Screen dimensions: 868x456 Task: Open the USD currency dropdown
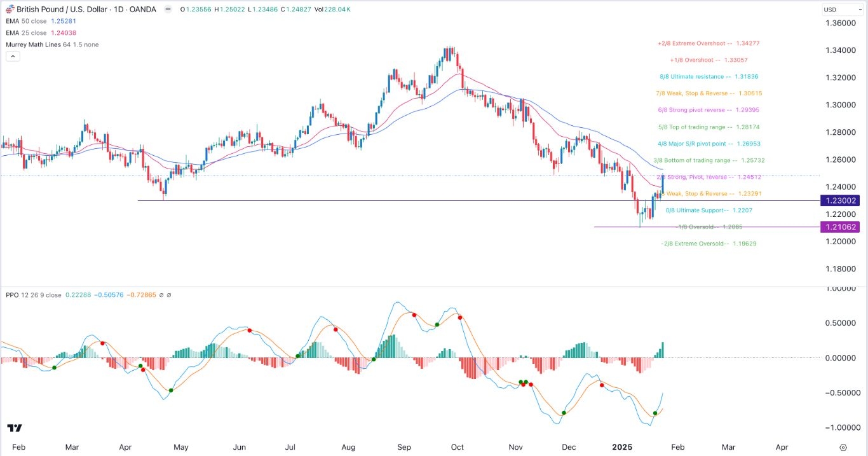pos(843,9)
